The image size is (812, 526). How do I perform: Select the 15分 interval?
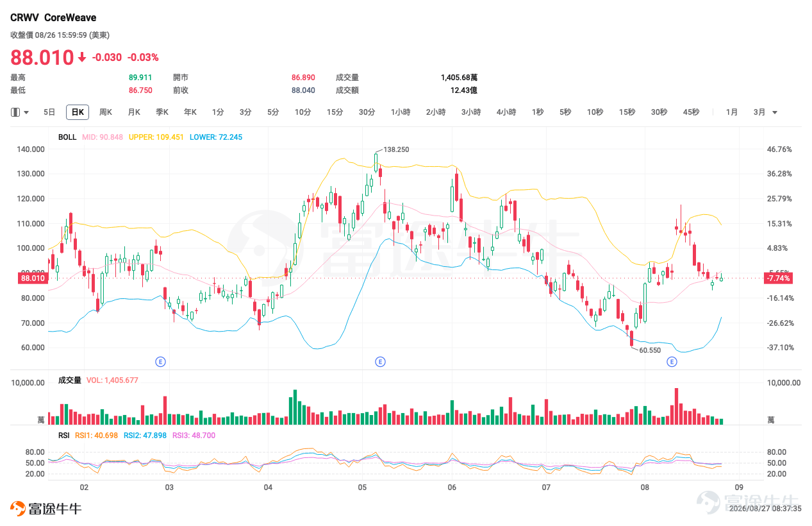(x=335, y=112)
